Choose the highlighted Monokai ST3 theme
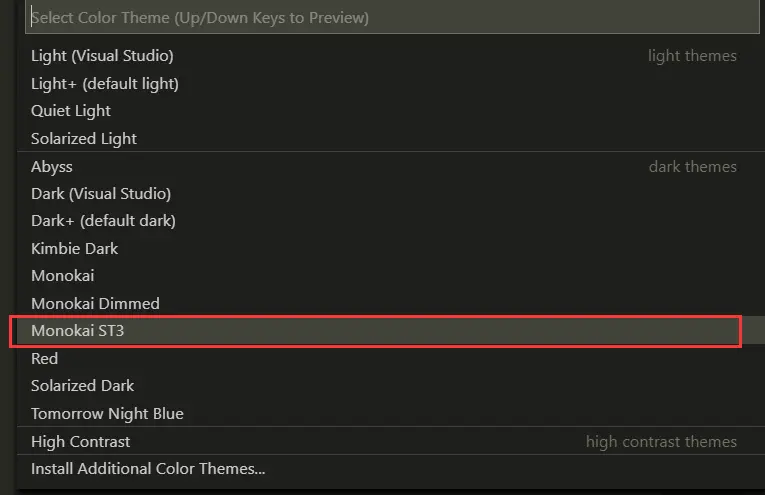 click(x=77, y=331)
